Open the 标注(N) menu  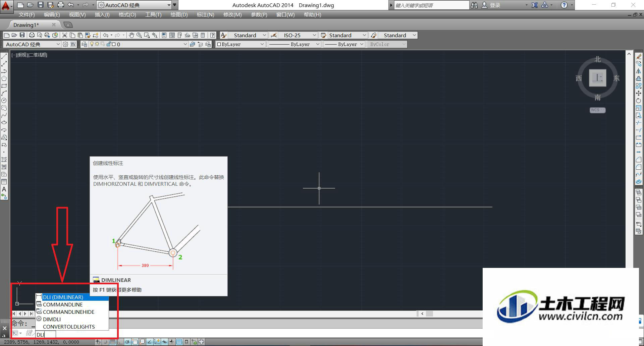point(205,15)
